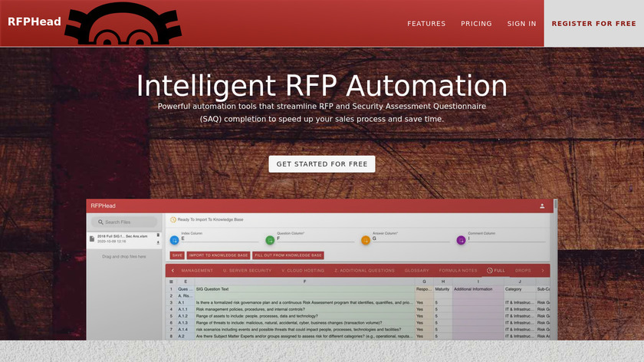Focus the Index Column field containing E
Screen dimensions: 644x362
pyautogui.click(x=220, y=239)
